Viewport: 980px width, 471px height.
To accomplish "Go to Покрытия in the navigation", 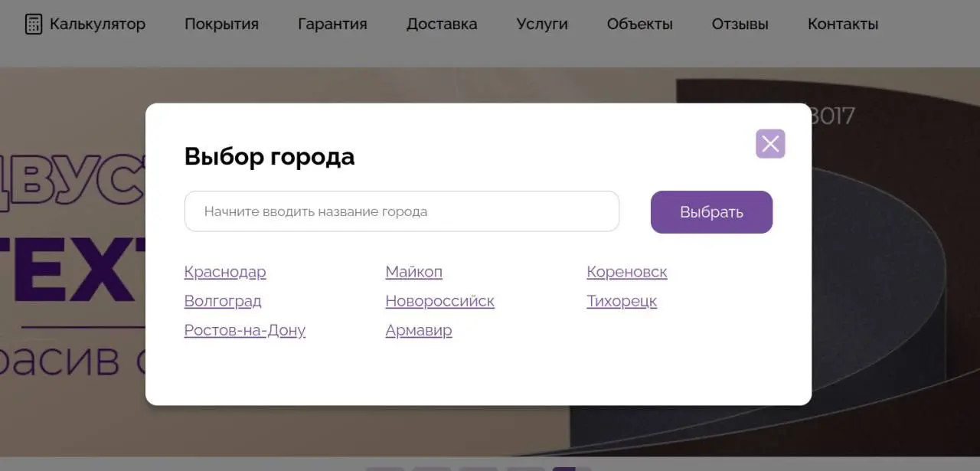I will pyautogui.click(x=221, y=24).
